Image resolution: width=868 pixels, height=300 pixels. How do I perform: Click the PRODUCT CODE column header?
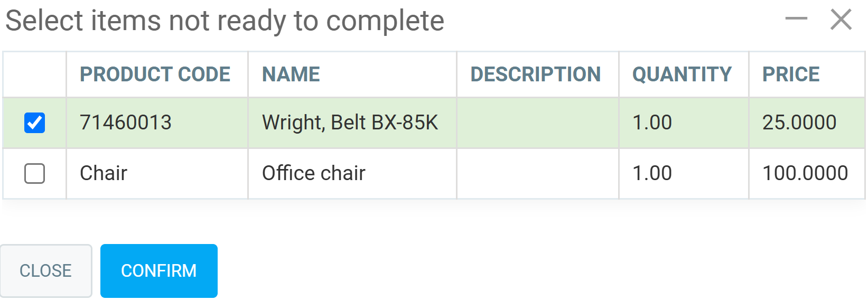(x=155, y=74)
